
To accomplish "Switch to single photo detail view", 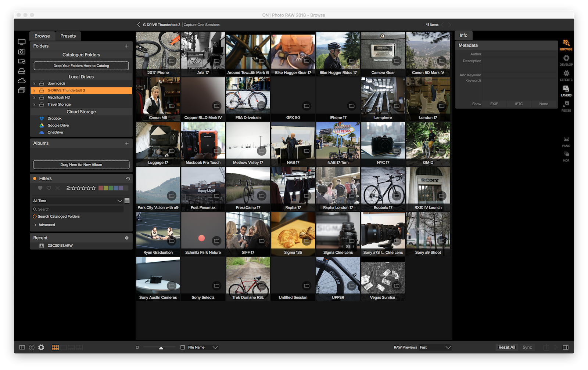I will click(63, 347).
